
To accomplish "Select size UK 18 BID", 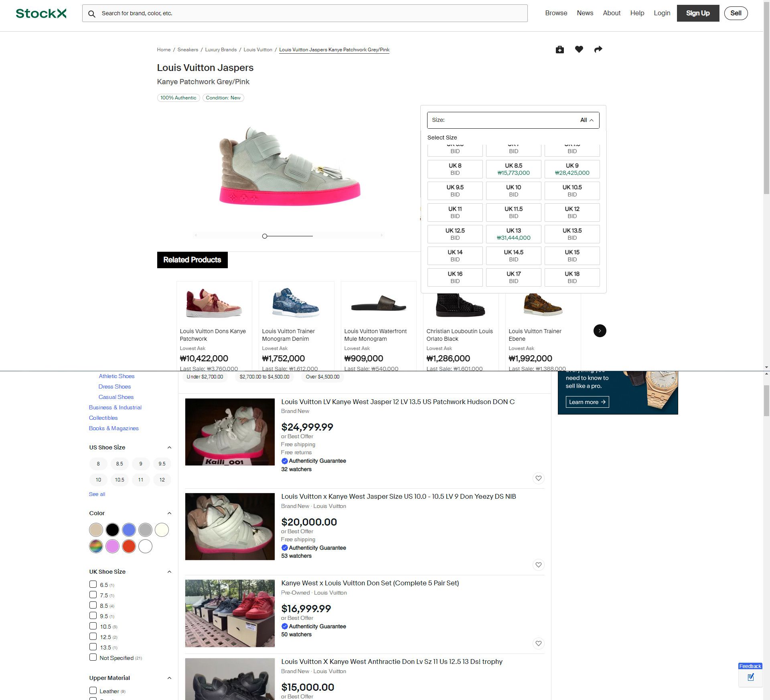I will pos(572,277).
